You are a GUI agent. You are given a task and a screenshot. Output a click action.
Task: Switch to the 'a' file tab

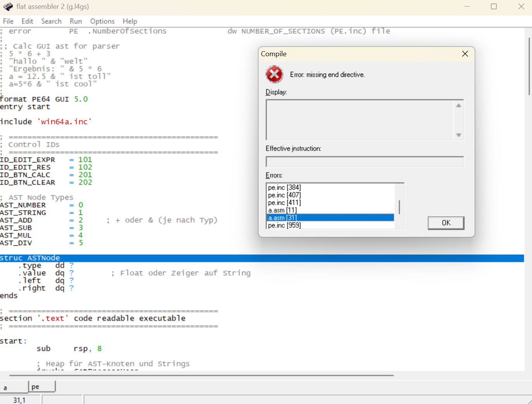tap(14, 387)
